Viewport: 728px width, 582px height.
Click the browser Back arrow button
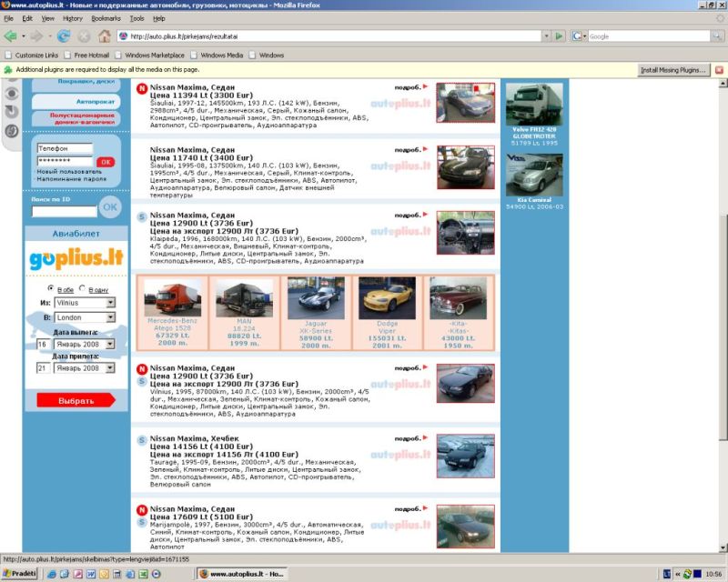[12, 36]
